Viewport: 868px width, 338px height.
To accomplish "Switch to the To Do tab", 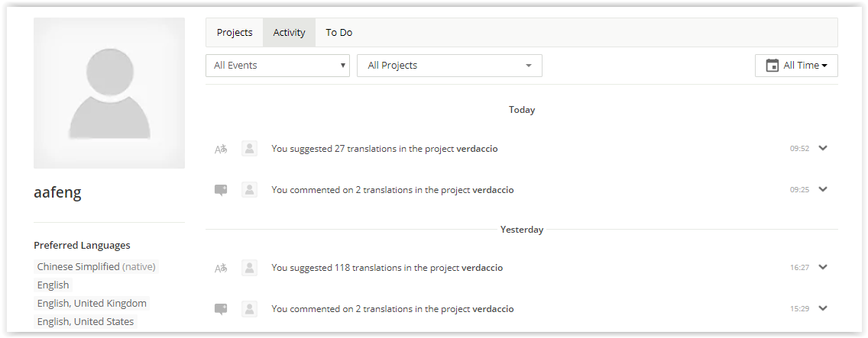I will [x=338, y=33].
